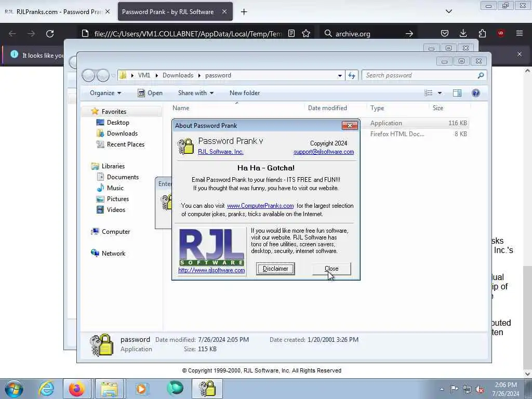Open the Windows Start menu
Screen dimensions: 532x399
click(14, 389)
